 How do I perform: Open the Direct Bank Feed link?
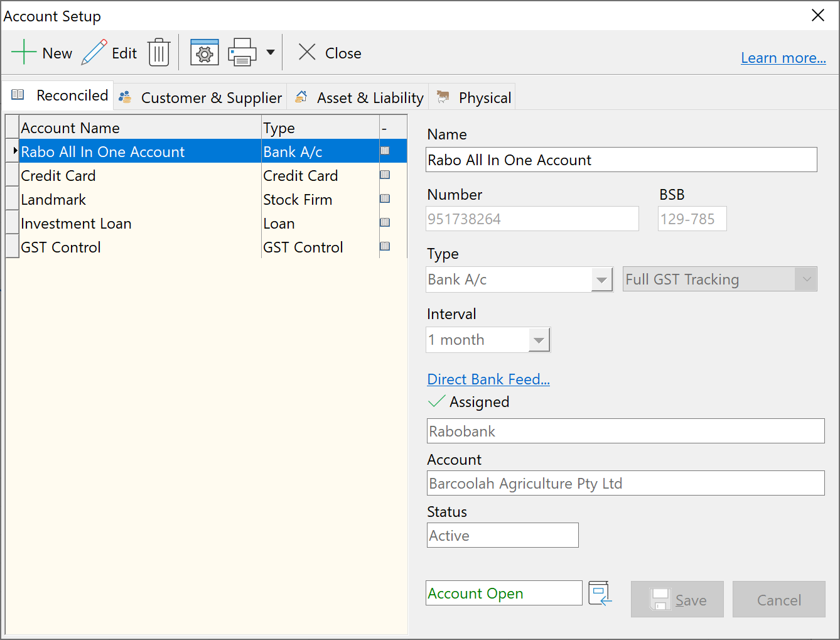tap(488, 379)
